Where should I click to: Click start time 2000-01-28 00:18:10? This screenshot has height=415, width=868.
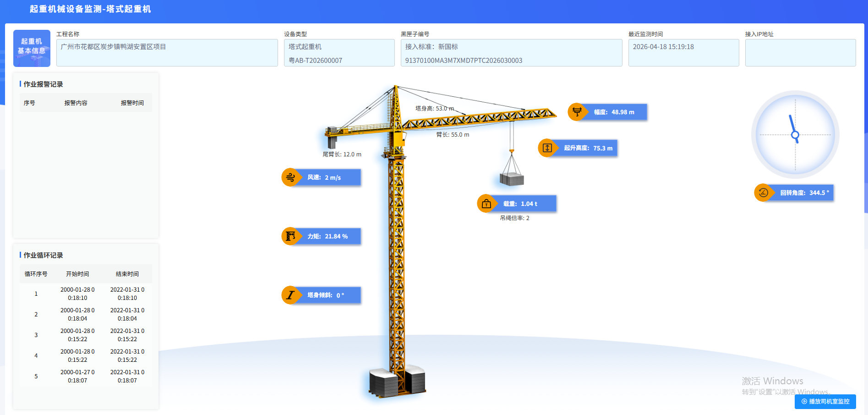[77, 293]
